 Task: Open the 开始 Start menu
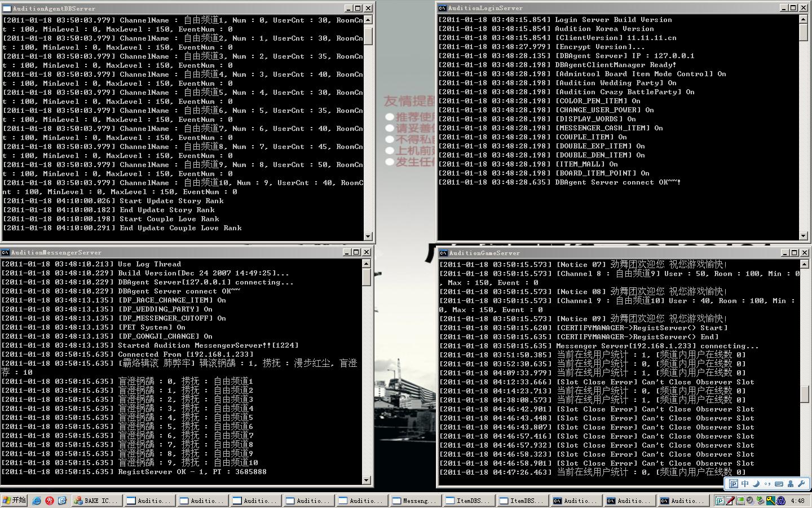[15, 501]
